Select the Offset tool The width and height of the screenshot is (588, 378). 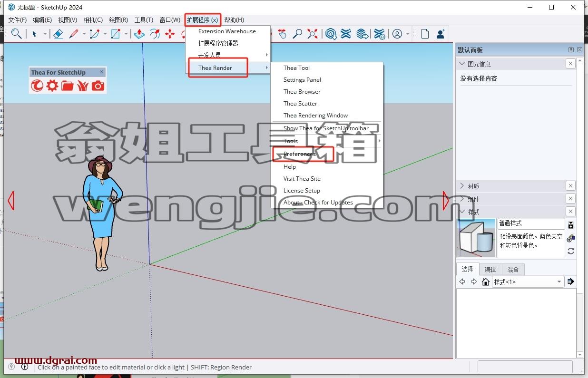click(155, 34)
